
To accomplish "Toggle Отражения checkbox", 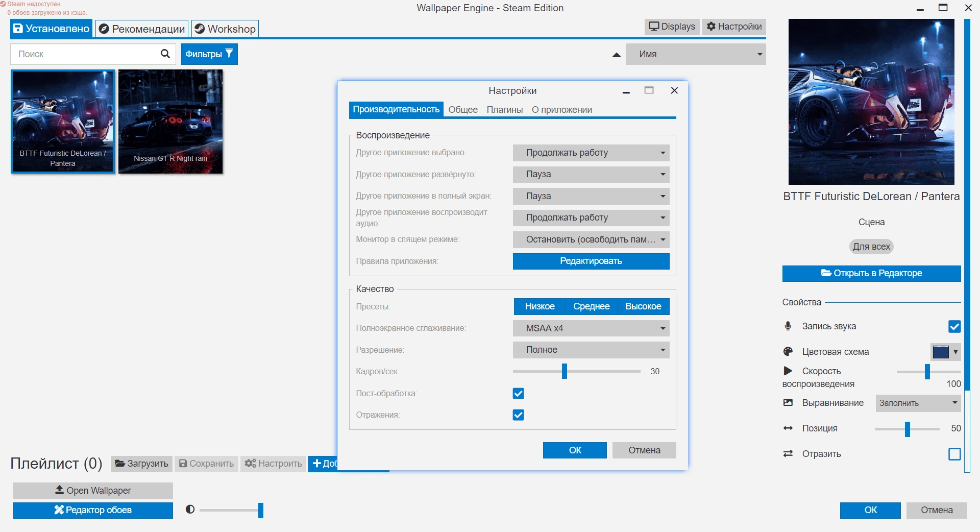I will click(518, 415).
